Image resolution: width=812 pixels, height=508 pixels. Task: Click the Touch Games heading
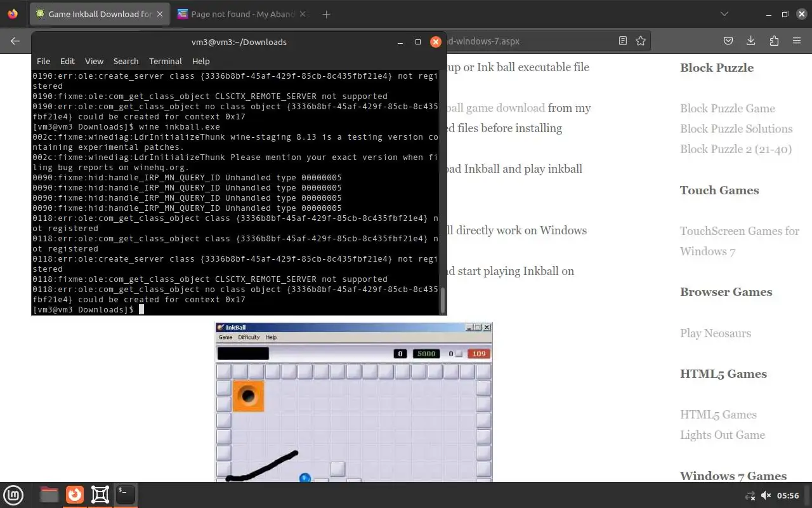coord(719,190)
